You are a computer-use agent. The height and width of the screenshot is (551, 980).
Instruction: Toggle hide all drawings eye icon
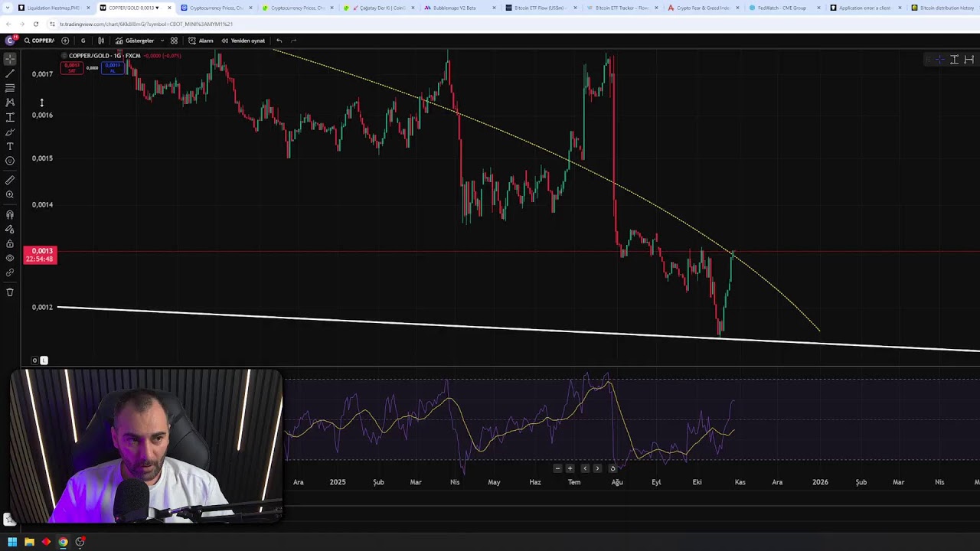tap(10, 259)
